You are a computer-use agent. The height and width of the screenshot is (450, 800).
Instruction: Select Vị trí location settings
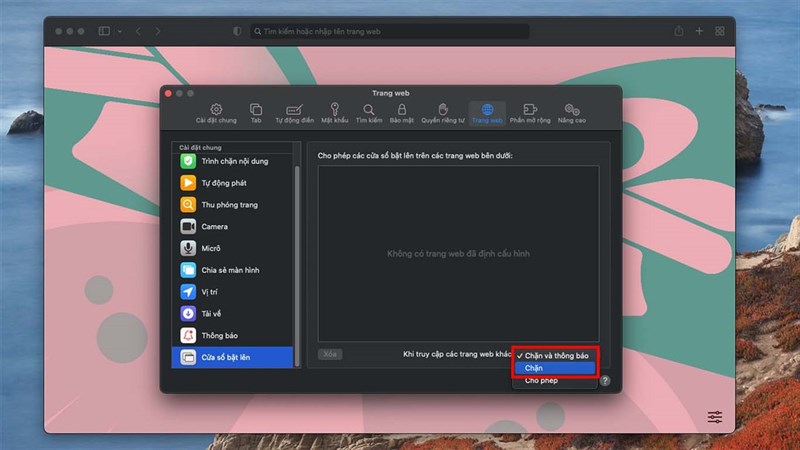[x=208, y=292]
